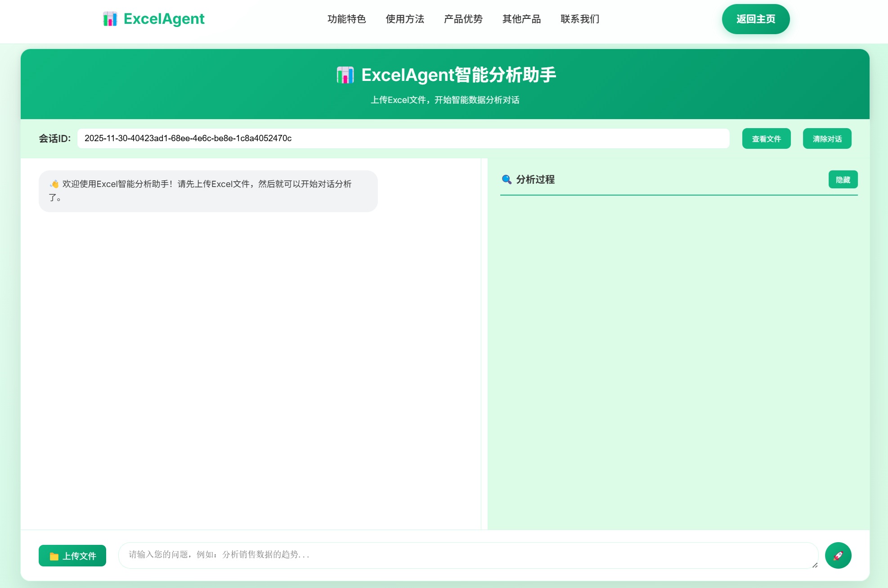888x588 pixels.
Task: Click the folder icon on 上传文件 button
Action: 54,556
